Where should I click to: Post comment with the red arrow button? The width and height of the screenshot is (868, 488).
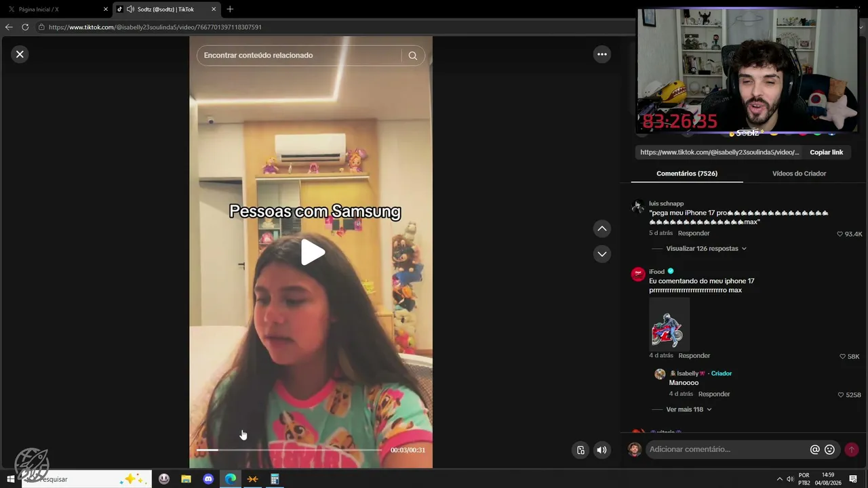(852, 449)
